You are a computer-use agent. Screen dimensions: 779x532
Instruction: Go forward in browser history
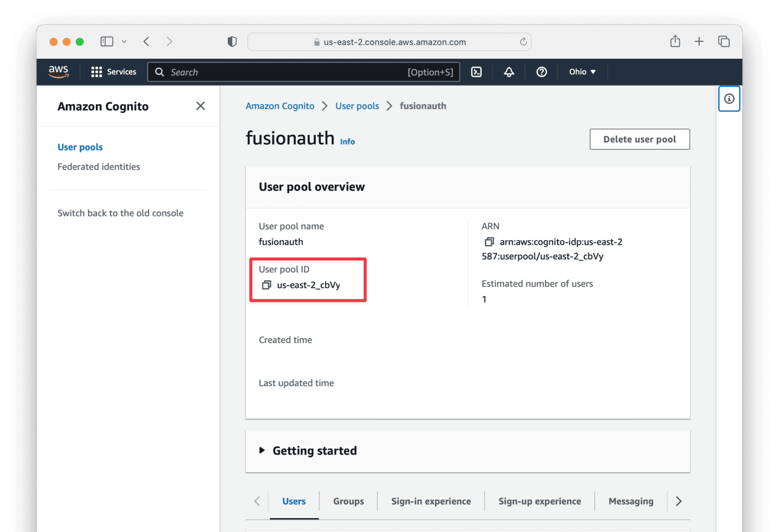(169, 42)
